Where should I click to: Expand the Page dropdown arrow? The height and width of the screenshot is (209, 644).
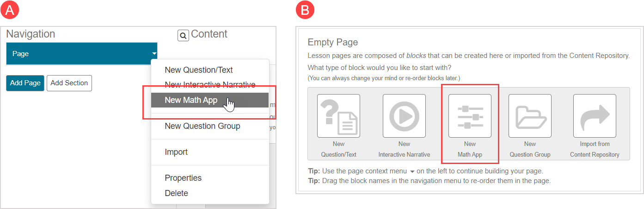pyautogui.click(x=154, y=54)
